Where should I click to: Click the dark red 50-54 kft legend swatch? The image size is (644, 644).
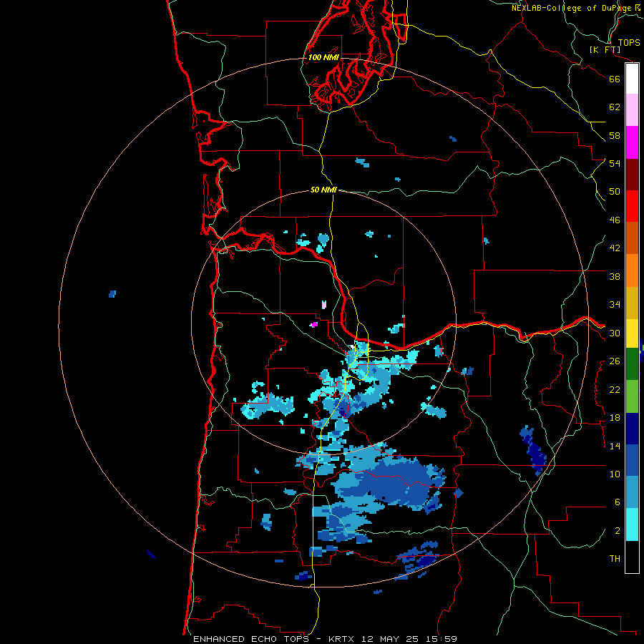(632, 175)
